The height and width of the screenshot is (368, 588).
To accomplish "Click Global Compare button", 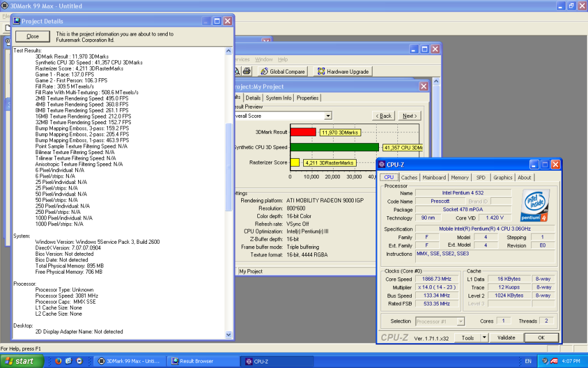I will click(283, 71).
